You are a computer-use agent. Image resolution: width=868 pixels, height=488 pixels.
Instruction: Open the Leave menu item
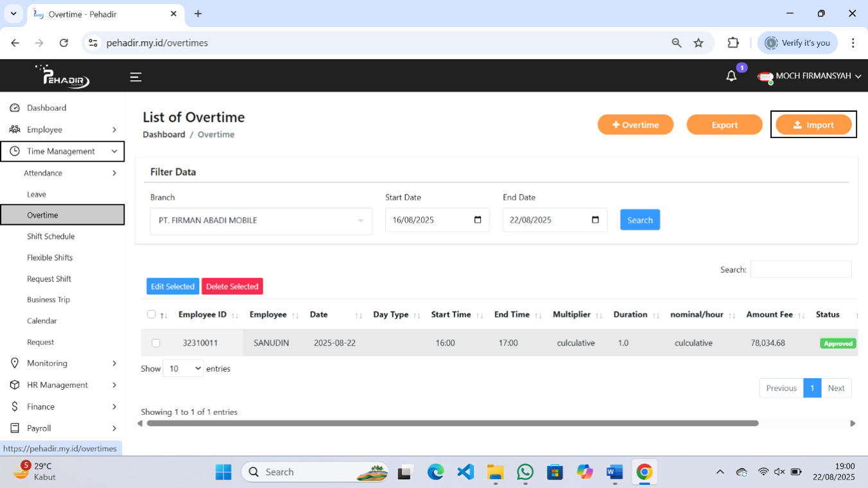pyautogui.click(x=37, y=194)
